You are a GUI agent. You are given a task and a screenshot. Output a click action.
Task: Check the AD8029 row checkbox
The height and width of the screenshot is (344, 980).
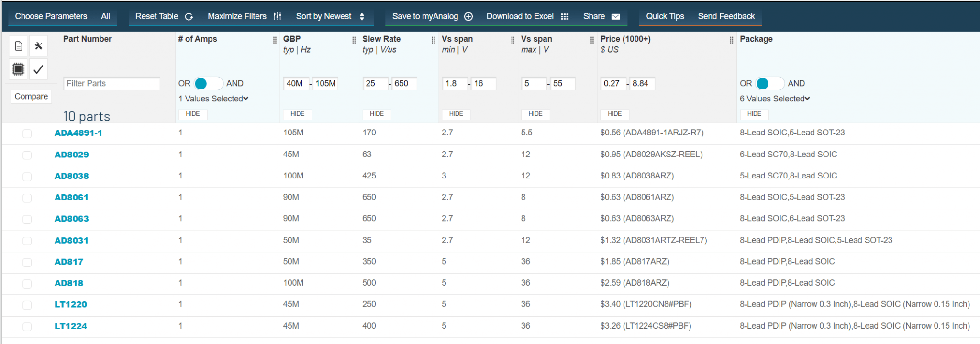click(27, 155)
